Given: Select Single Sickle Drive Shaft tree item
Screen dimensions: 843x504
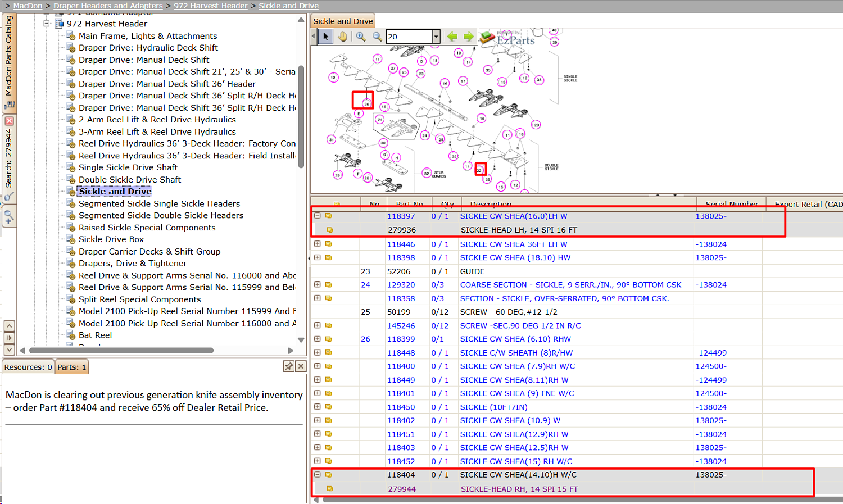Looking at the screenshot, I should (x=128, y=167).
